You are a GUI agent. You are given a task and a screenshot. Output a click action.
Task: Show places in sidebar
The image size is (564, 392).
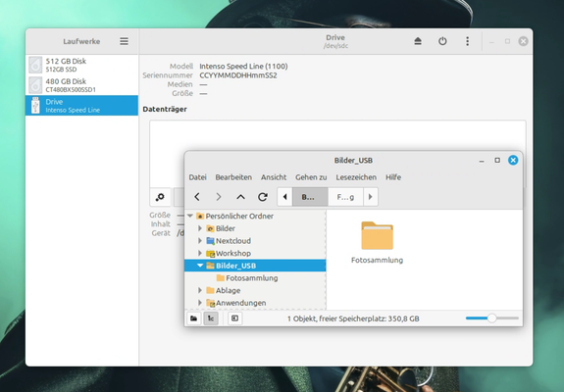pos(194,318)
